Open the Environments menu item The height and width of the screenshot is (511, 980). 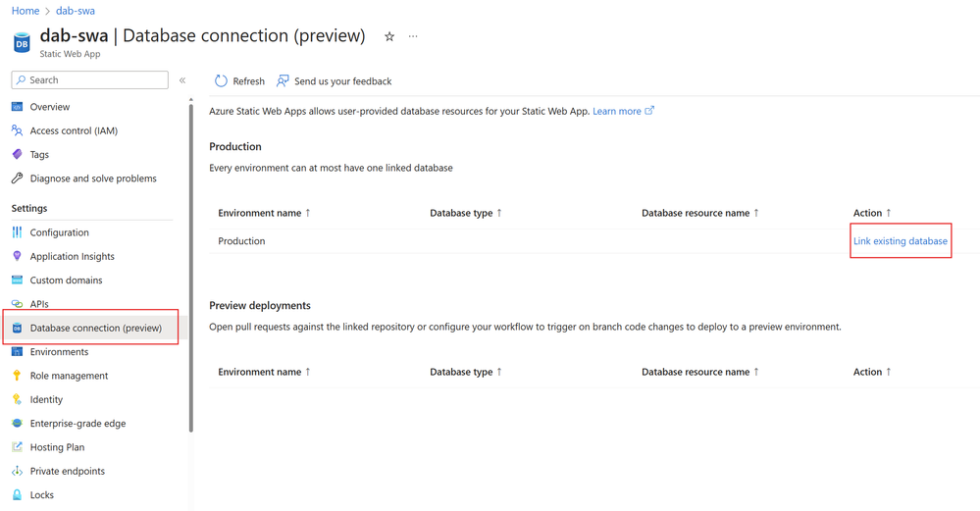point(59,352)
